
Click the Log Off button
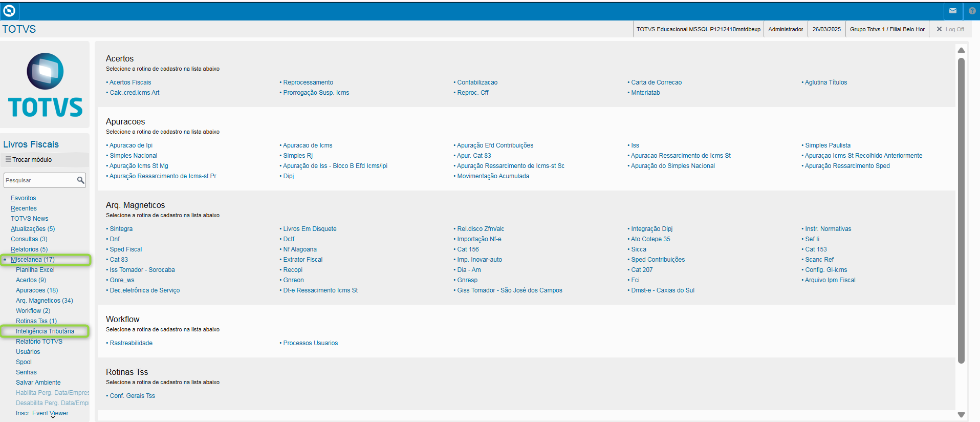click(x=950, y=29)
